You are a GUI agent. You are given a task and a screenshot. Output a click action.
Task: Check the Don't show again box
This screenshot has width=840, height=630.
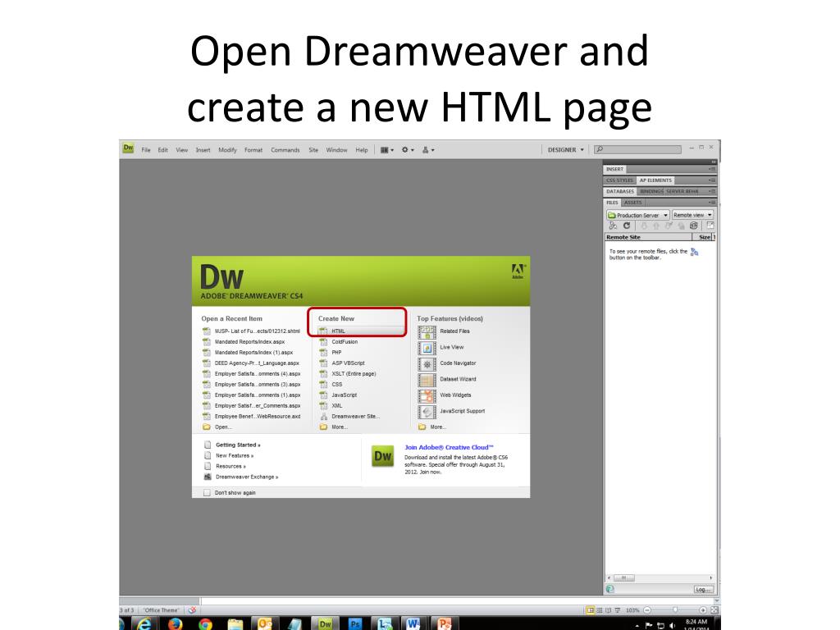(x=207, y=493)
